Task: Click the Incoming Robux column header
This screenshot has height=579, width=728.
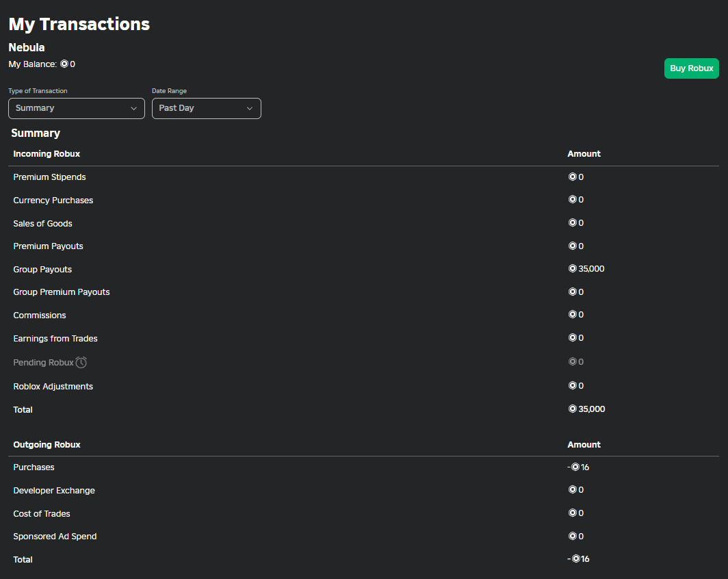Action: [47, 154]
